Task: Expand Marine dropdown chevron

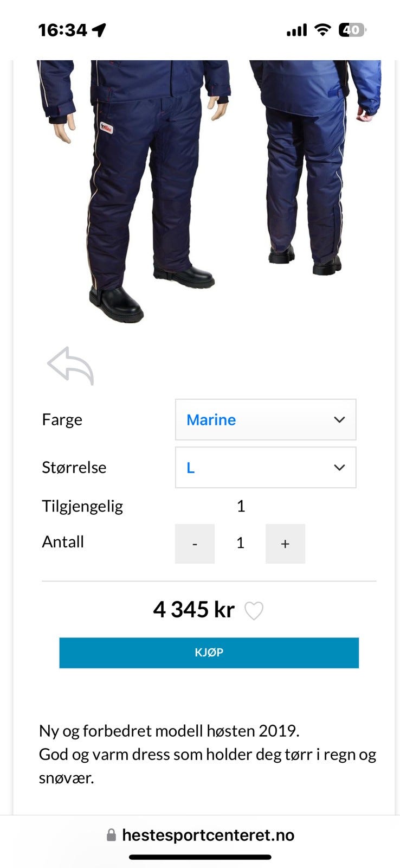Action: tap(339, 419)
